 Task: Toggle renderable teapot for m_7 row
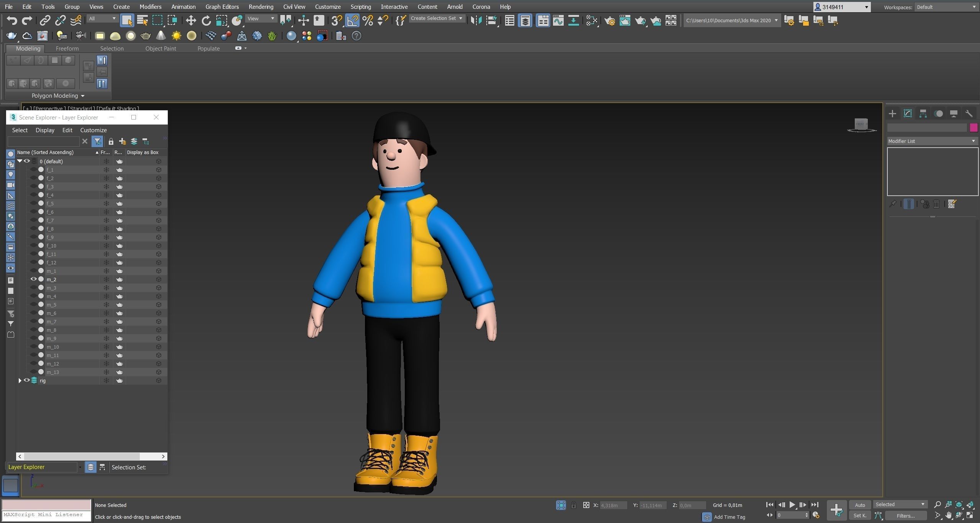click(119, 321)
